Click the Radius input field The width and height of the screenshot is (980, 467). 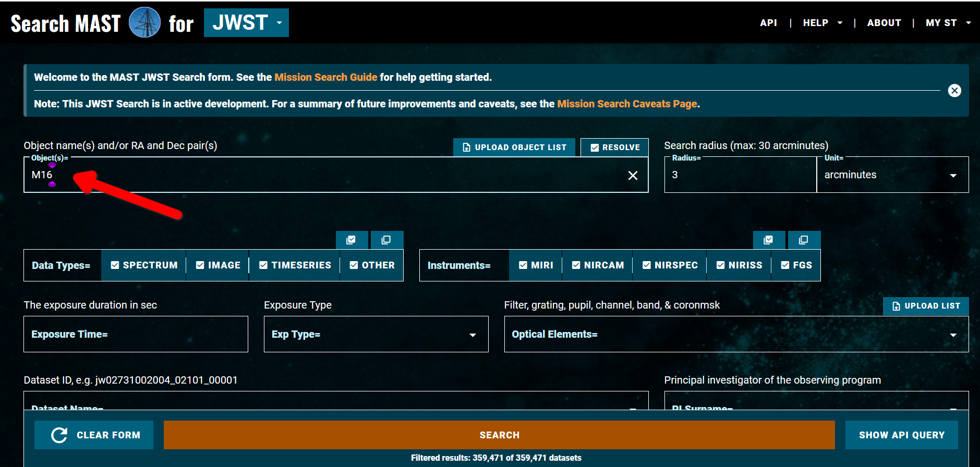(741, 175)
